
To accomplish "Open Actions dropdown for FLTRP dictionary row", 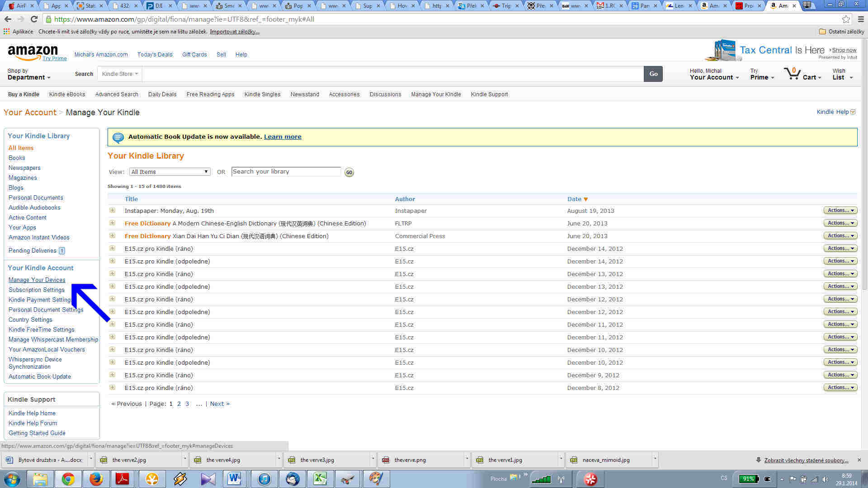I will (840, 223).
